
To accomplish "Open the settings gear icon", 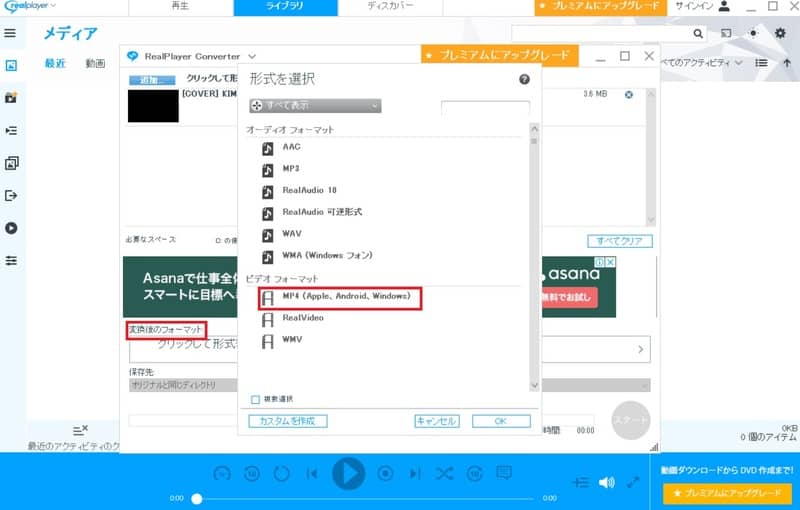I will (x=780, y=34).
